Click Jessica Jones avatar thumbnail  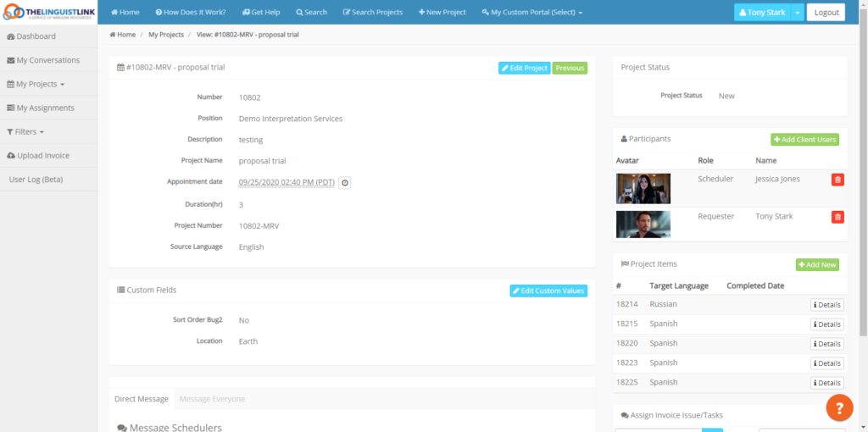[x=643, y=188]
